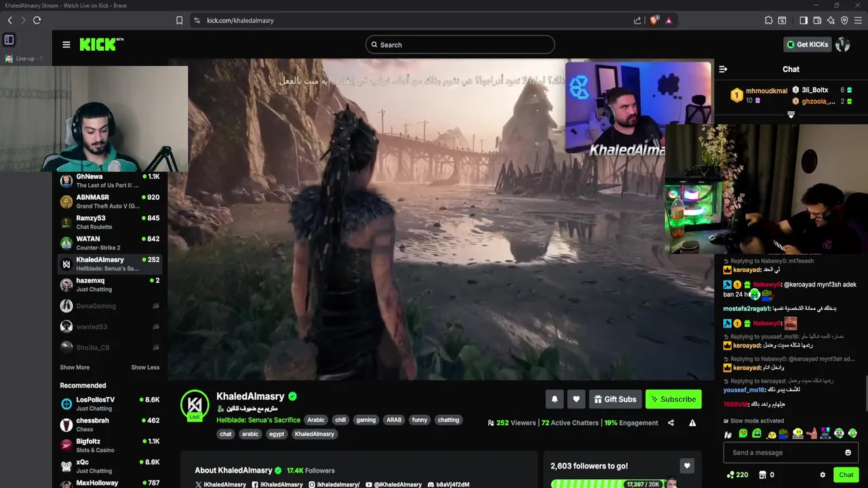This screenshot has width=868, height=488.
Task: Open hazemxq Just Chatting channel
Action: pos(110,285)
